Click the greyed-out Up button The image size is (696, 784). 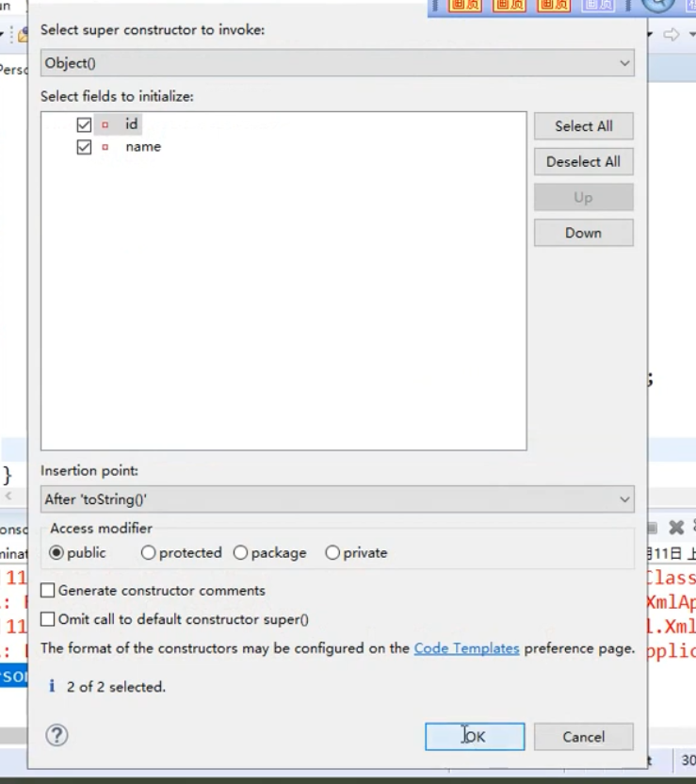coord(584,198)
